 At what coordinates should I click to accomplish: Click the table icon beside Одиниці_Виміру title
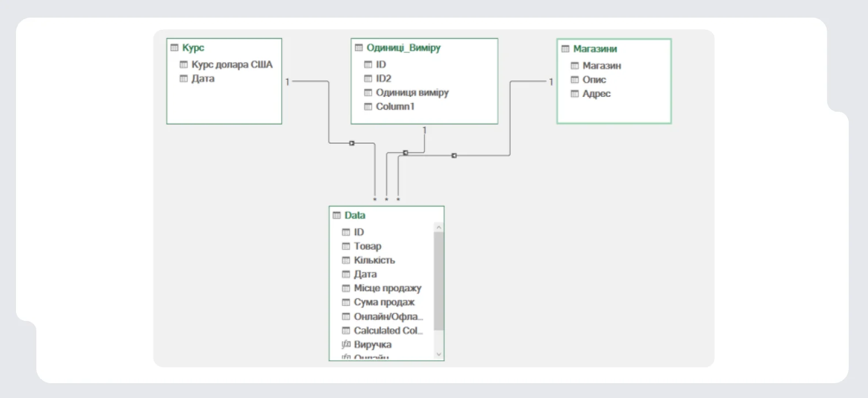[x=359, y=48]
